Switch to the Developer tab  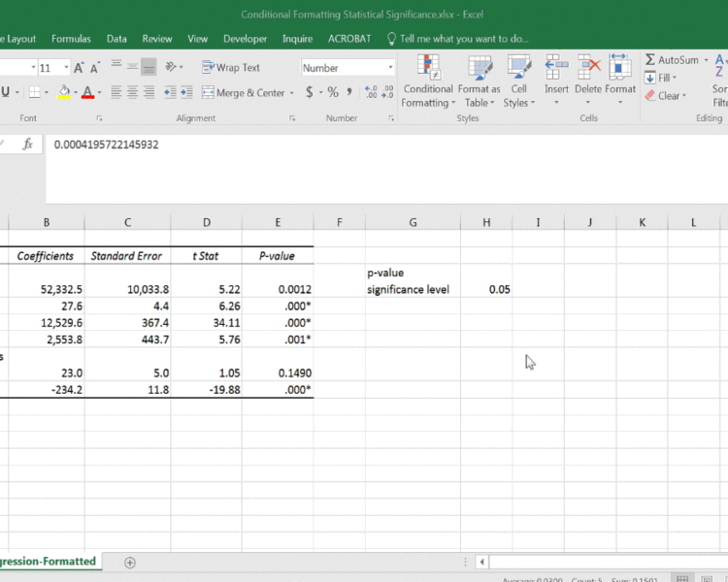[245, 39]
